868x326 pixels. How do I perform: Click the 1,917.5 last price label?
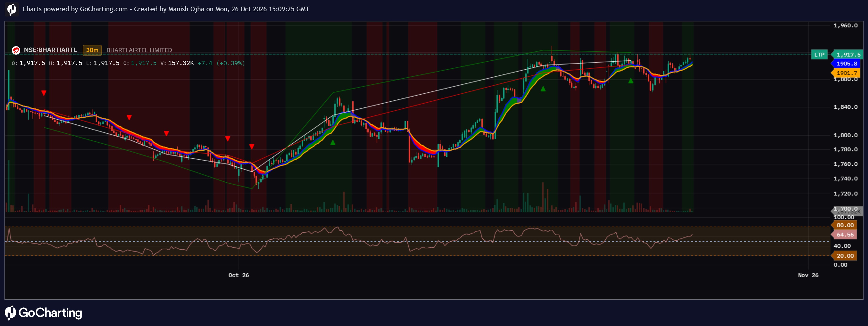pos(848,55)
